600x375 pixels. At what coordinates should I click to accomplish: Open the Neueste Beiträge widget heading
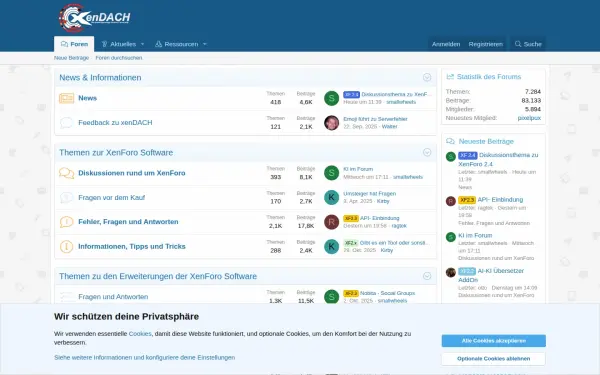pos(486,142)
